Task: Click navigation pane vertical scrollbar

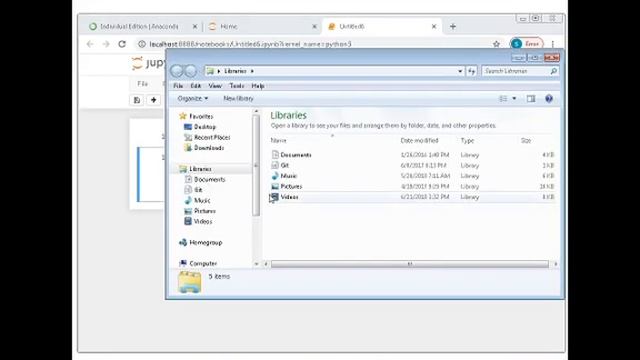Action: pyautogui.click(x=256, y=165)
